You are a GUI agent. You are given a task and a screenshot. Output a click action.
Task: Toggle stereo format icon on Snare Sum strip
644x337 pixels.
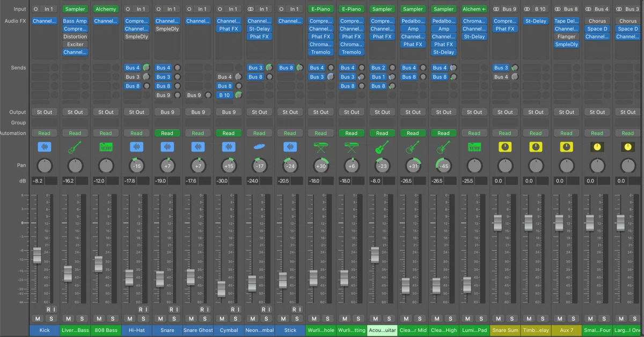(x=497, y=9)
